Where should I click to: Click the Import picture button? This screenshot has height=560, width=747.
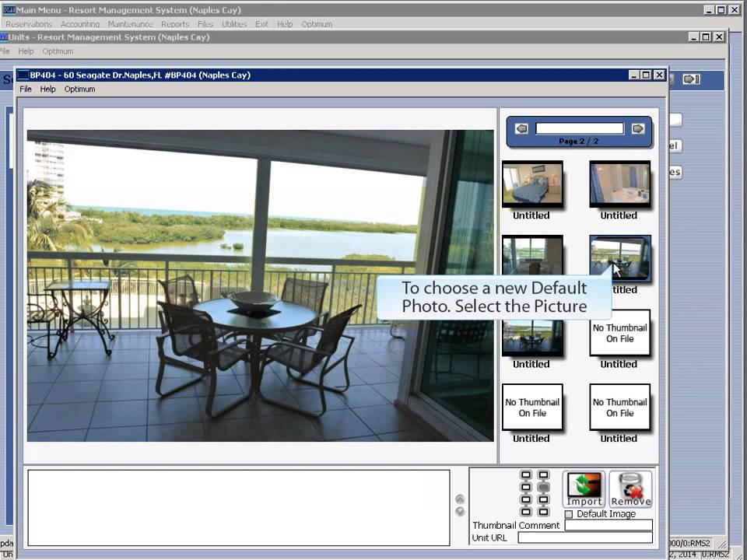[x=584, y=489]
